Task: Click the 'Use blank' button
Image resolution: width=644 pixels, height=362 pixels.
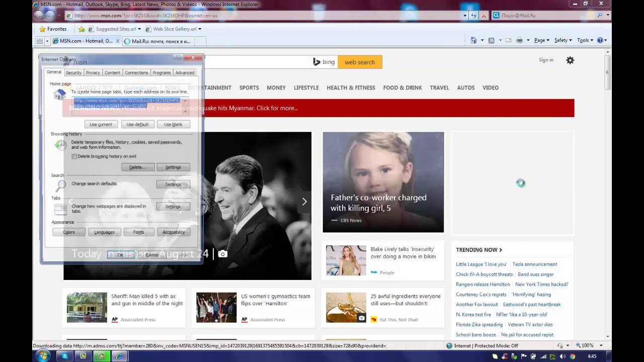Action: (x=173, y=124)
